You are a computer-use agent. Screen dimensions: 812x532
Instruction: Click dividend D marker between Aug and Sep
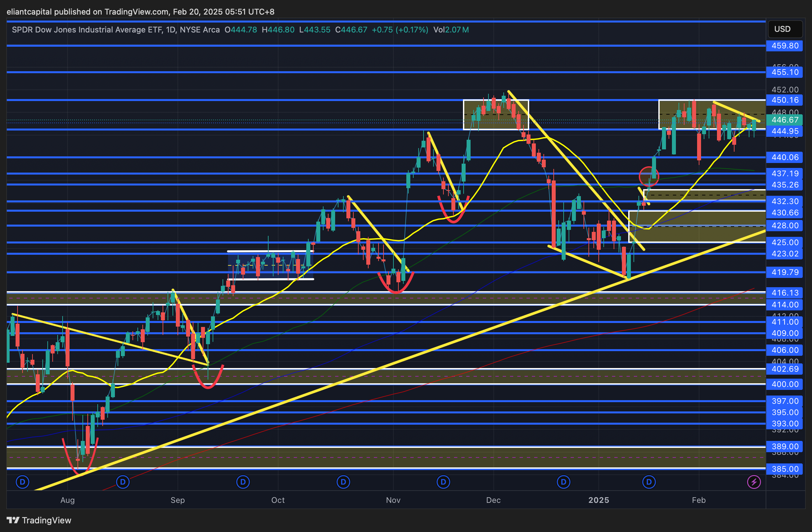[x=123, y=482]
